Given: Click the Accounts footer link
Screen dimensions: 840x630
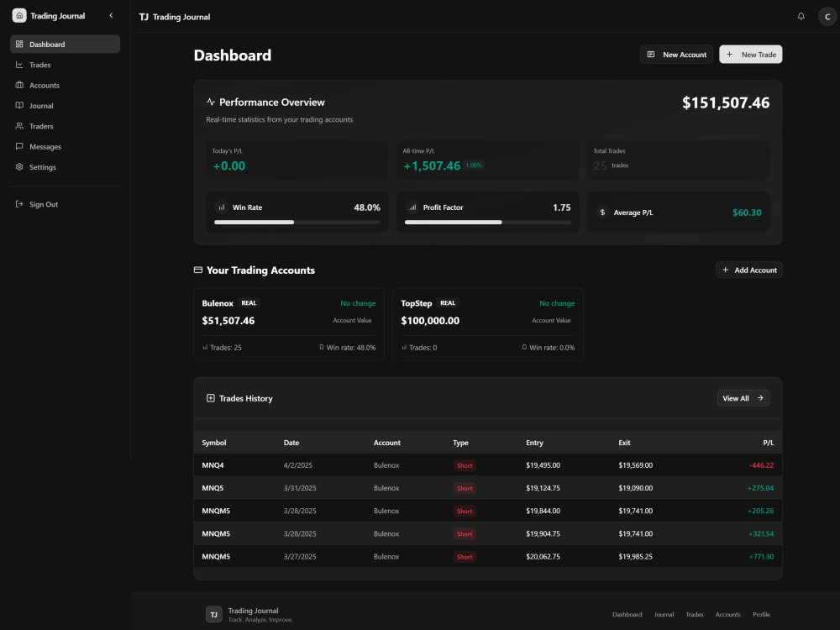Looking at the screenshot, I should (728, 615).
